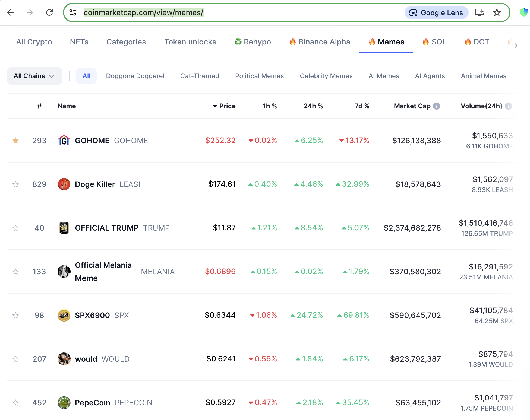Screen dimensions: 530x420
Task: Add OFFICIAL TRUMP to watchlist star
Action: pyautogui.click(x=15, y=228)
